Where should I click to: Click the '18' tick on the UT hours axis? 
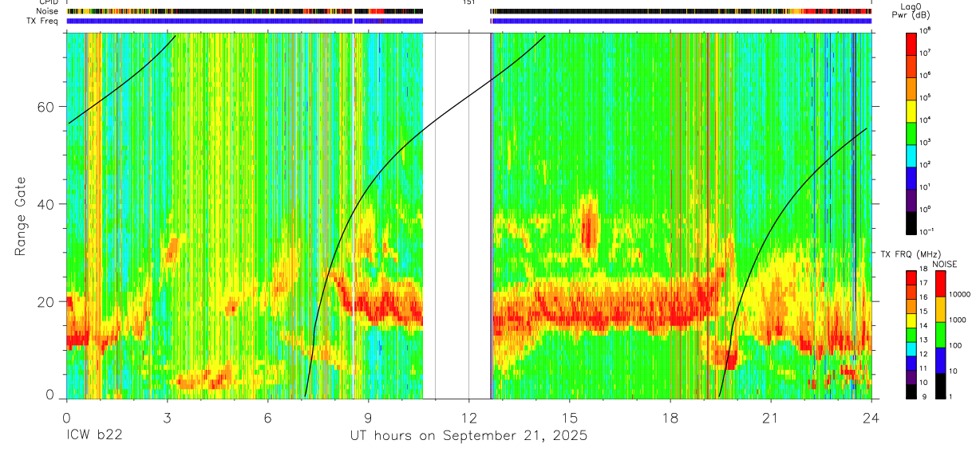point(670,417)
